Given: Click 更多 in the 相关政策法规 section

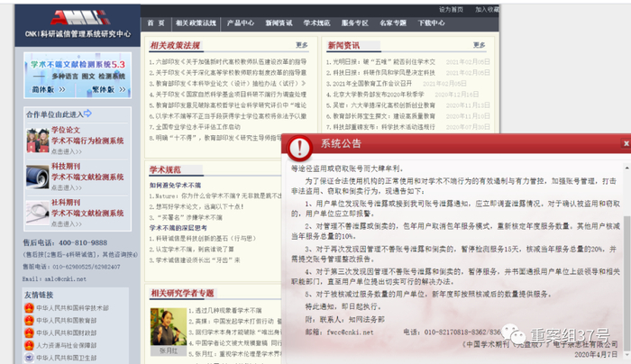Looking at the screenshot, I should pos(301,45).
